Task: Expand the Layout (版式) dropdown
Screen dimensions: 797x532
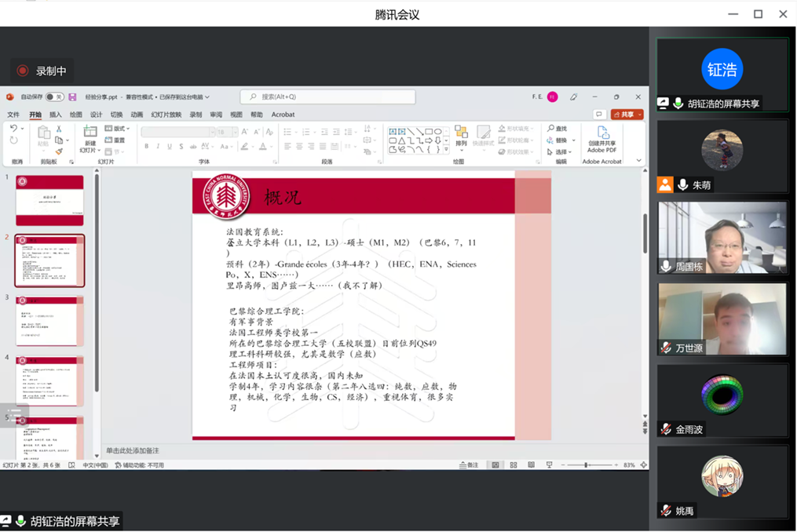Action: click(119, 129)
